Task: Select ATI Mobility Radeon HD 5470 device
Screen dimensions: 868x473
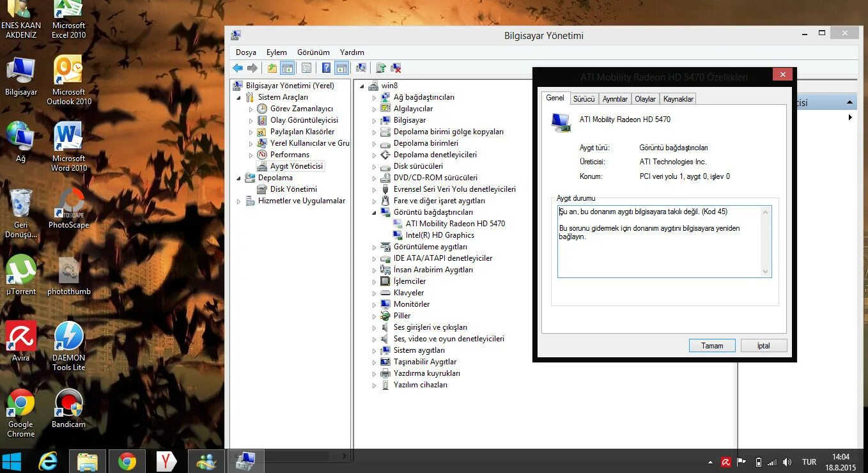Action: (455, 224)
